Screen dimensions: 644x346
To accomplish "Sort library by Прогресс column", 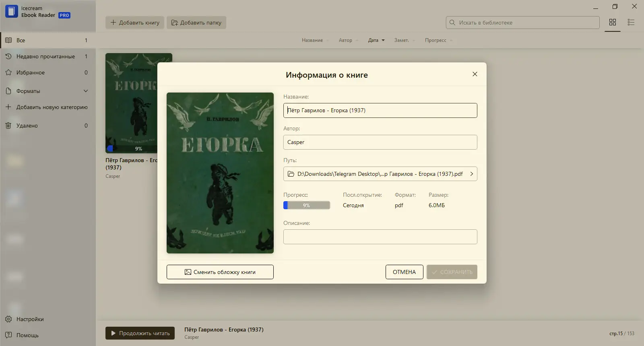I will click(x=438, y=40).
